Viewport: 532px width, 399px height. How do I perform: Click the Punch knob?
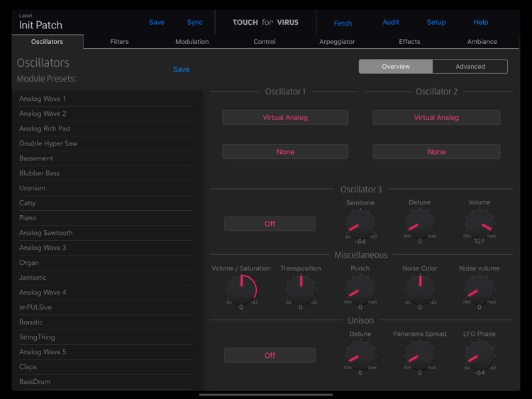360,290
